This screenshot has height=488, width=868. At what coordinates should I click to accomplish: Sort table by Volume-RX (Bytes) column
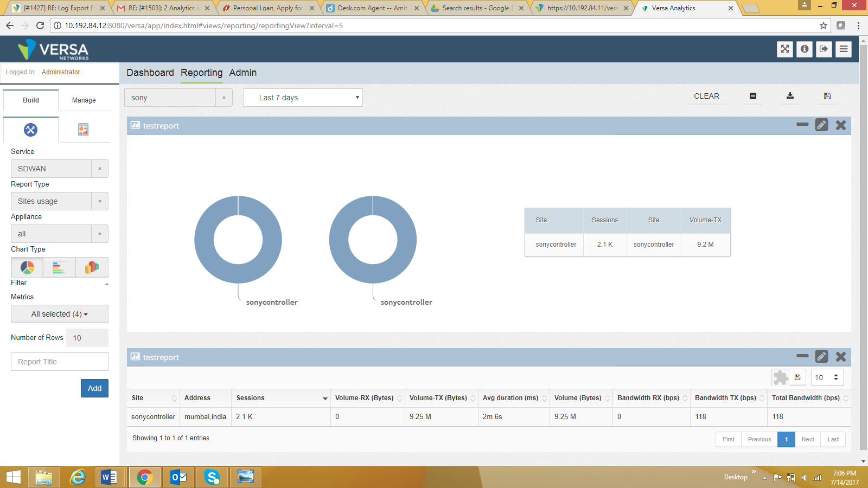tap(368, 398)
